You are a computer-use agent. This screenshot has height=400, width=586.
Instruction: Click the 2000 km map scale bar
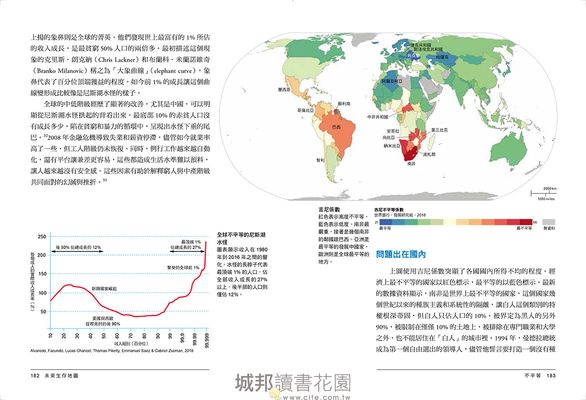[543, 193]
